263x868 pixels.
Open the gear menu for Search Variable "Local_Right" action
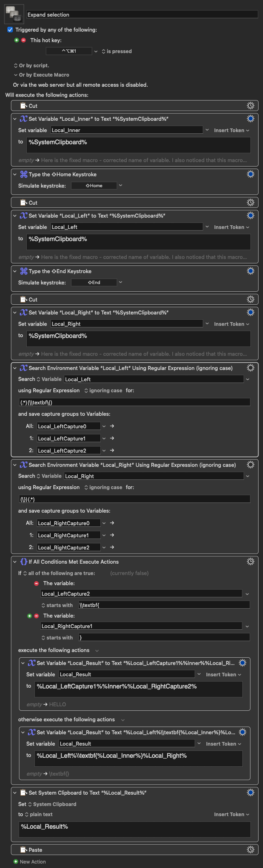tap(250, 464)
